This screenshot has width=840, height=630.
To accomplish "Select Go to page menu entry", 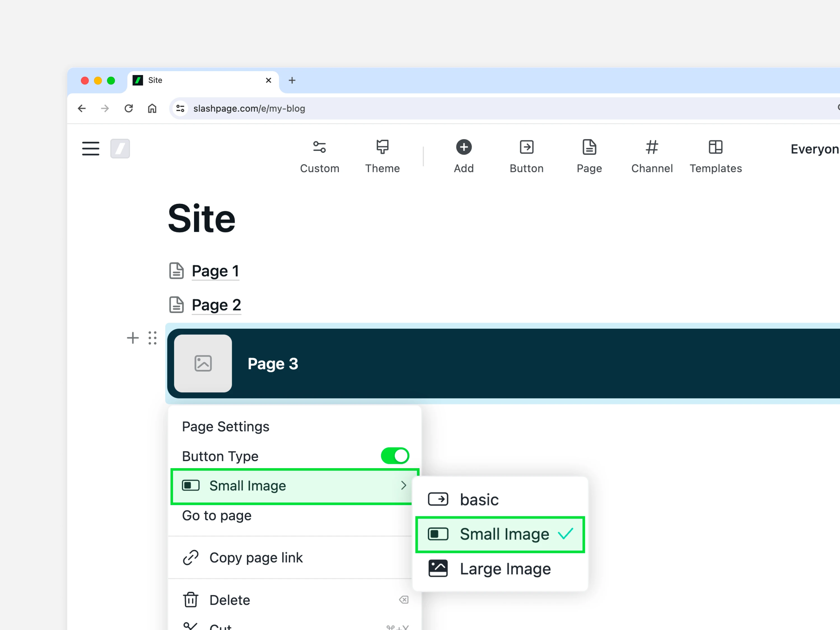I will (x=216, y=516).
